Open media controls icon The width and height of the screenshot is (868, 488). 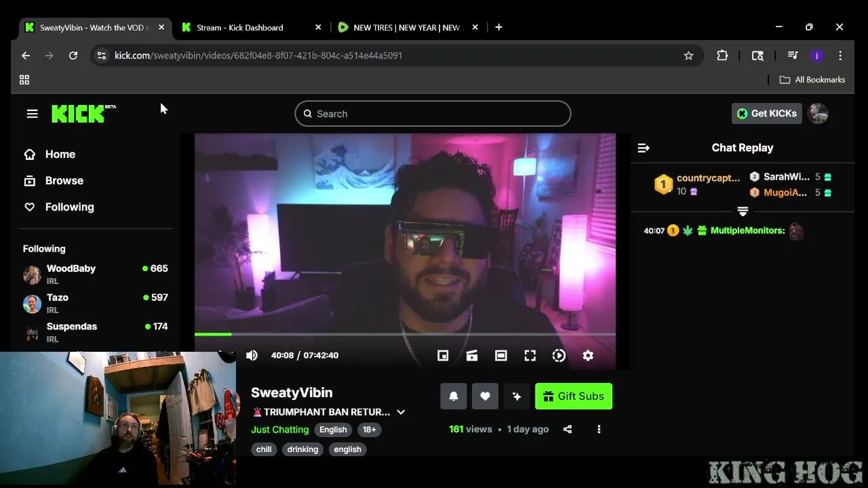(792, 56)
